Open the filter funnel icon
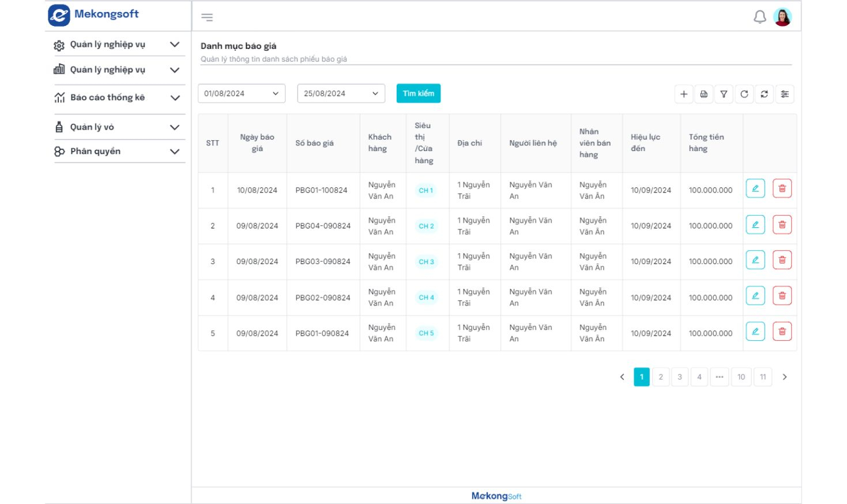This screenshot has height=504, width=847. [x=724, y=94]
